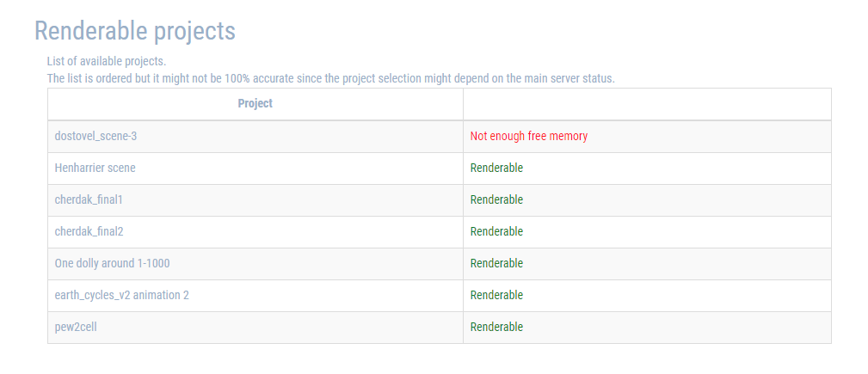Click the Renderable status for Henharrier scene

[496, 168]
